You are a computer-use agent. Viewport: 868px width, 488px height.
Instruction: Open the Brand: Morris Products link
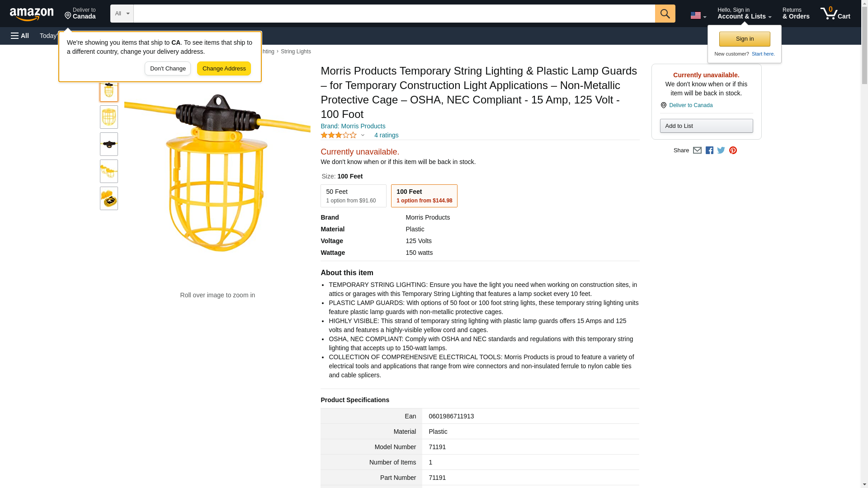click(x=353, y=126)
